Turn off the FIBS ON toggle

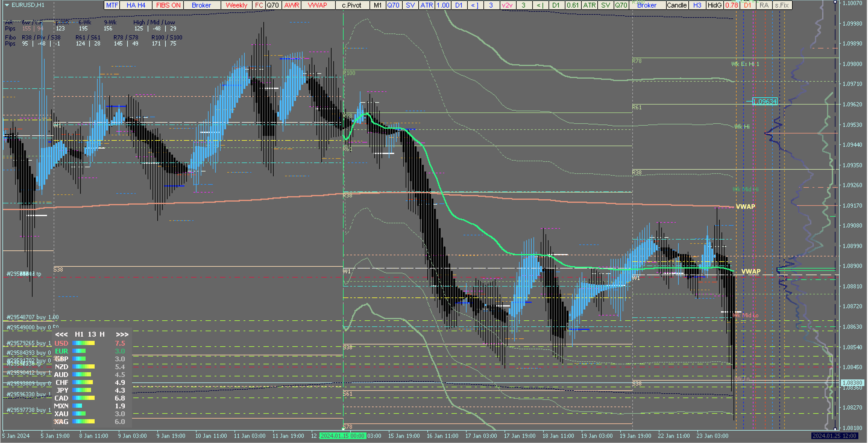pos(168,5)
